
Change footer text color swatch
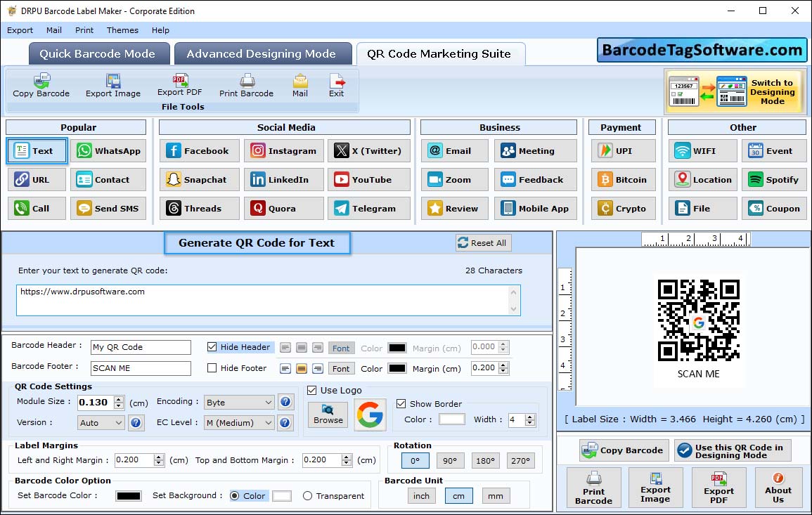[397, 369]
